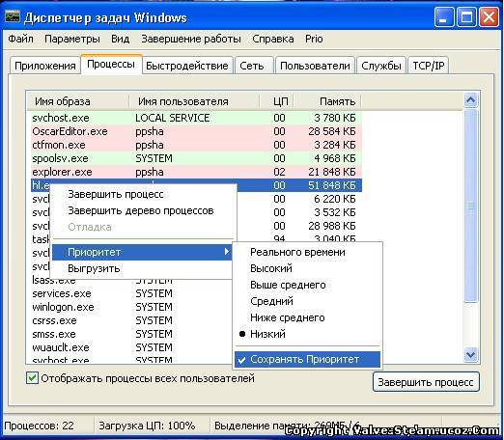Open the Параметры menu
The width and height of the screenshot is (504, 440).
coord(72,39)
